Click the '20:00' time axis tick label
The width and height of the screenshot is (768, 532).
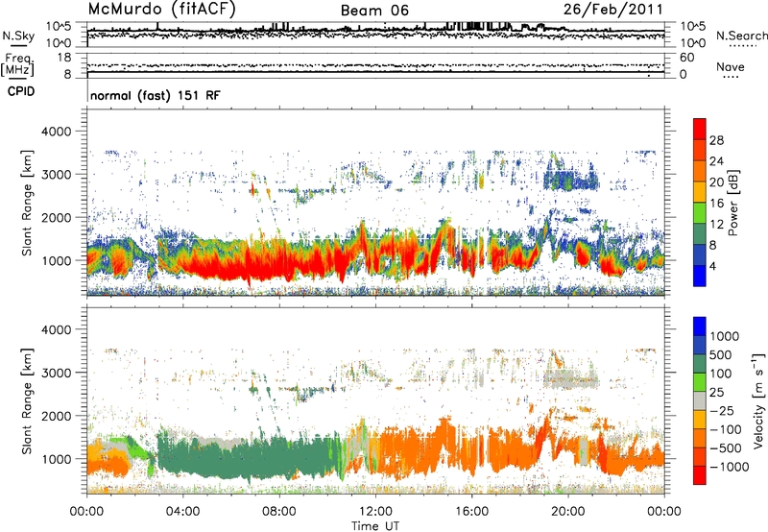tap(568, 512)
